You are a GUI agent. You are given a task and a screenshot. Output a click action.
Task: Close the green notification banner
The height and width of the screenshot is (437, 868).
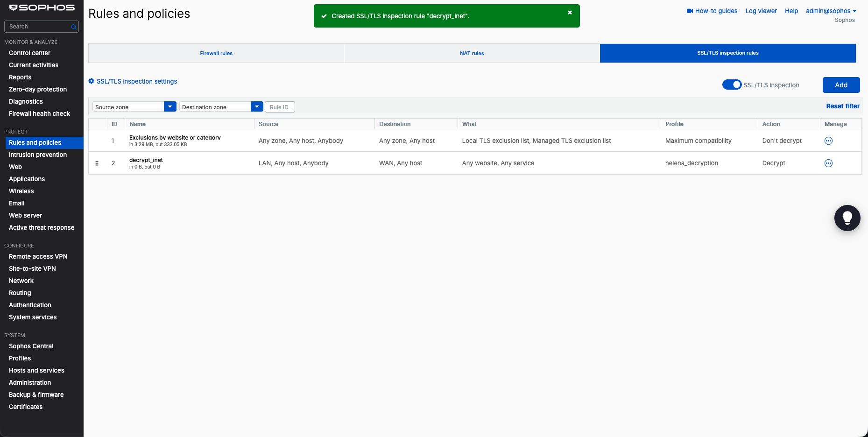pyautogui.click(x=570, y=13)
